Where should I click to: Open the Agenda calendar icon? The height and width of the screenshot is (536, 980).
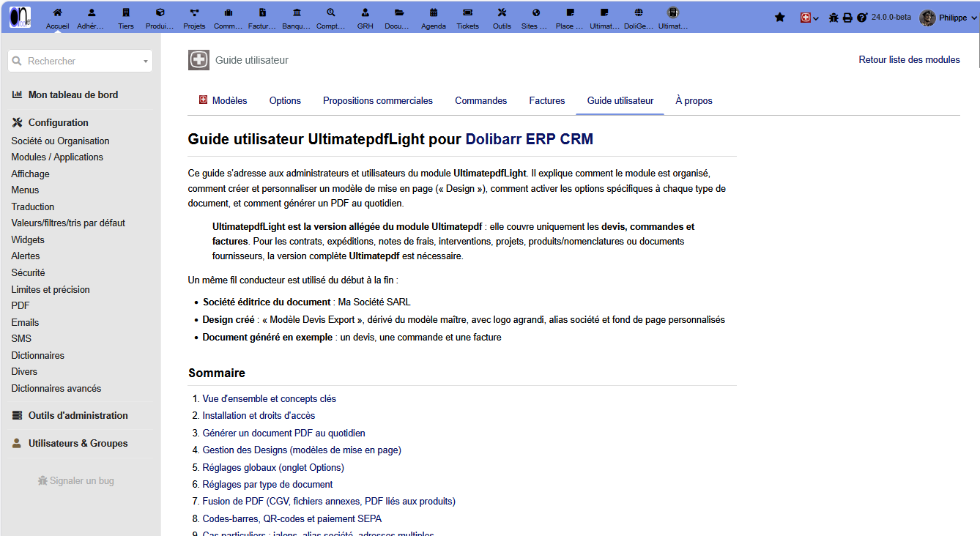(x=434, y=12)
